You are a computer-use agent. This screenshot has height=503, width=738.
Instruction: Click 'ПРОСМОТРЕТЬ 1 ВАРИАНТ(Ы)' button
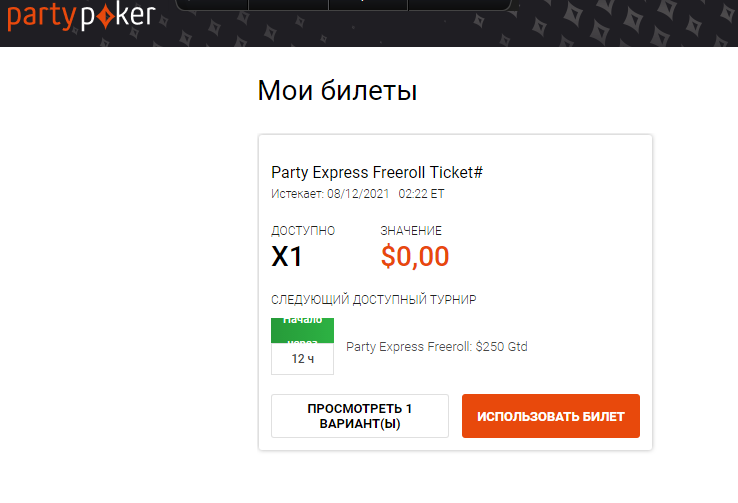click(x=360, y=416)
